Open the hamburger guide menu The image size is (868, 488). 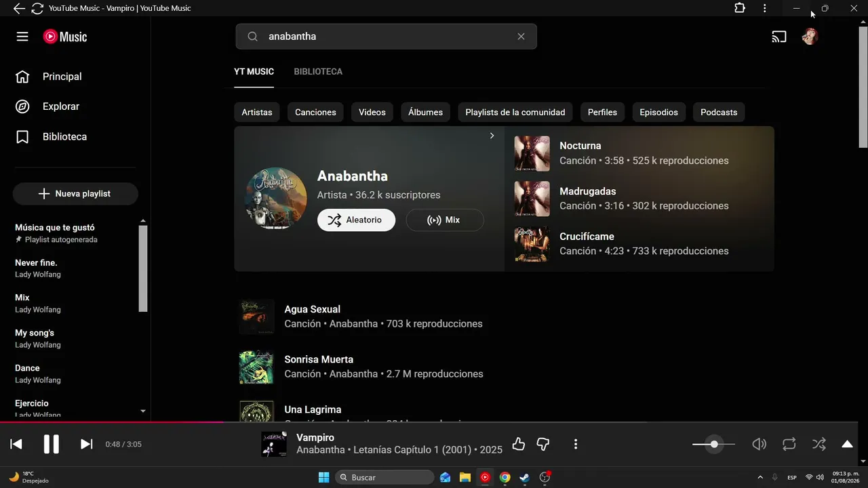coord(22,37)
